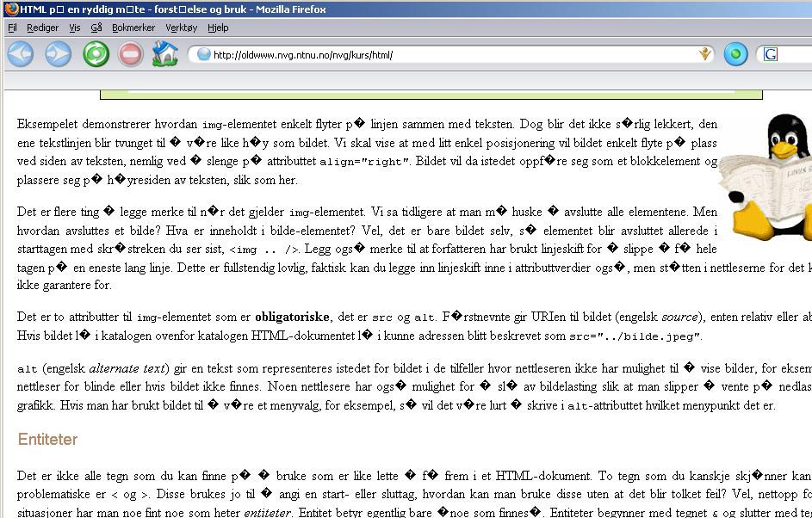Click the Forward navigation arrow
This screenshot has width=812, height=518.
click(x=58, y=54)
